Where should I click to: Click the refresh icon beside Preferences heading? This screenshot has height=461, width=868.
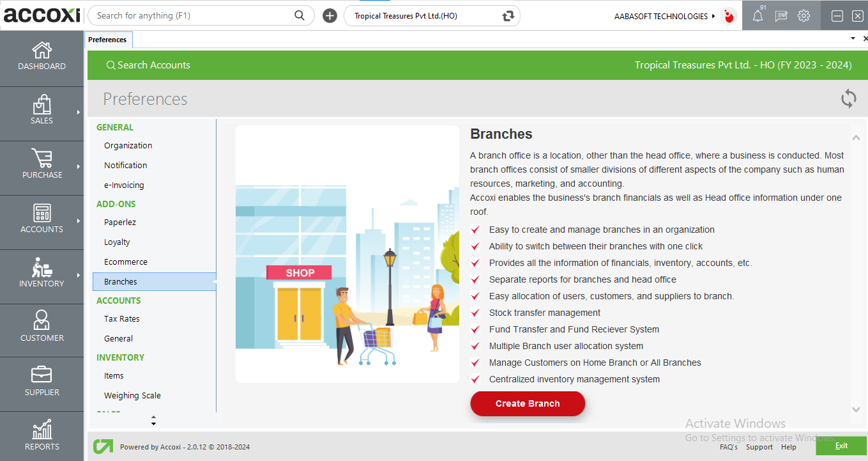pos(848,98)
